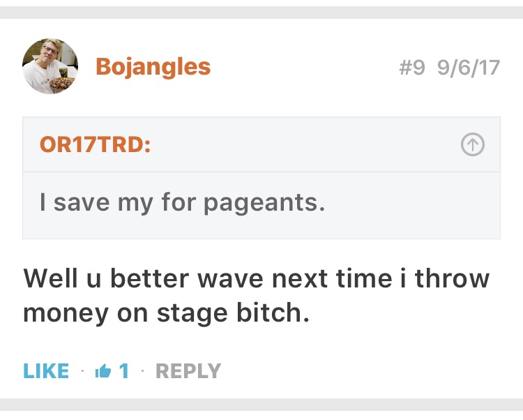Click the blue thumbs-up icon
The image size is (523, 420).
pyautogui.click(x=103, y=371)
